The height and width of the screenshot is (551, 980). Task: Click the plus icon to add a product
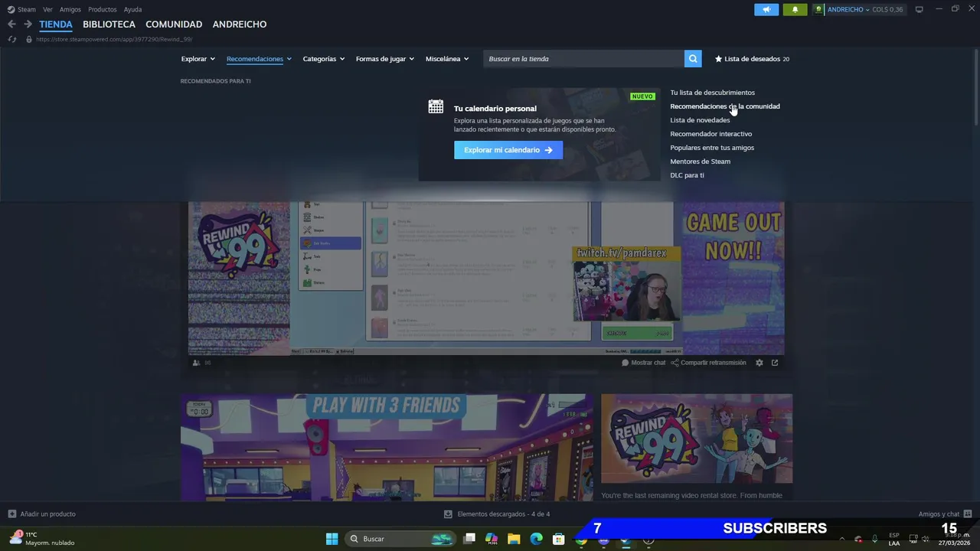pos(11,514)
